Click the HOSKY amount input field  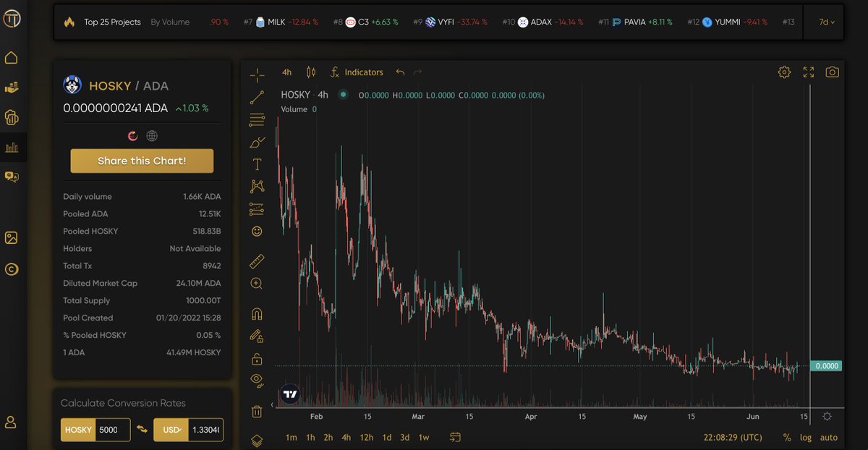click(x=114, y=430)
